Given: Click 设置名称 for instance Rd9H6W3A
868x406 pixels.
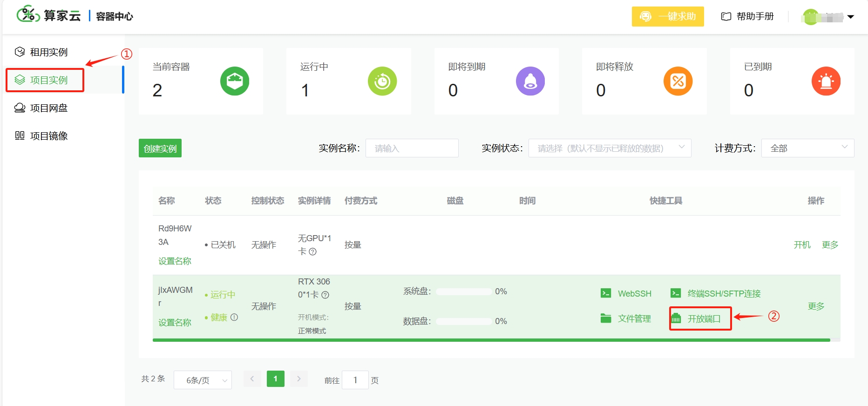Looking at the screenshot, I should tap(175, 261).
